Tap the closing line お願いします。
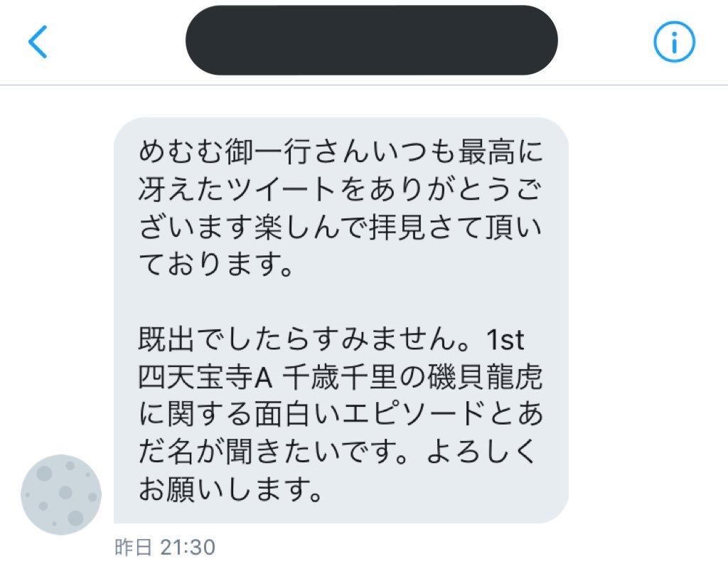This screenshot has width=728, height=574. [231, 489]
